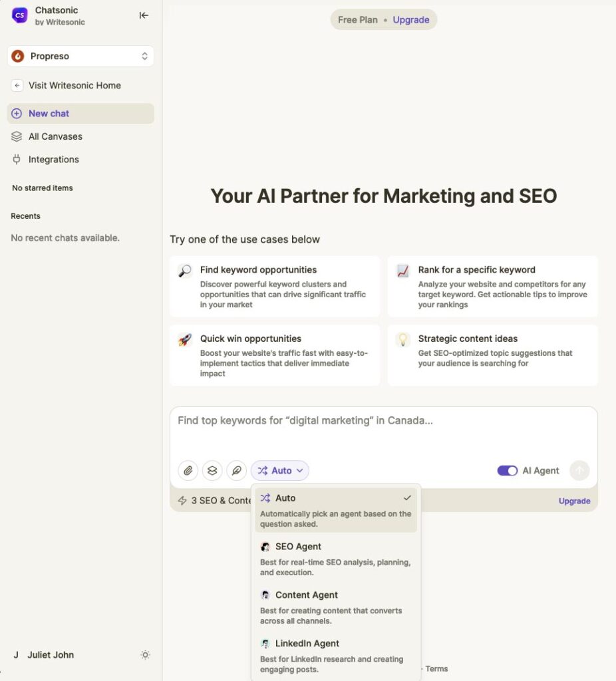Start a New chat
This screenshot has height=681, width=616.
coord(49,114)
